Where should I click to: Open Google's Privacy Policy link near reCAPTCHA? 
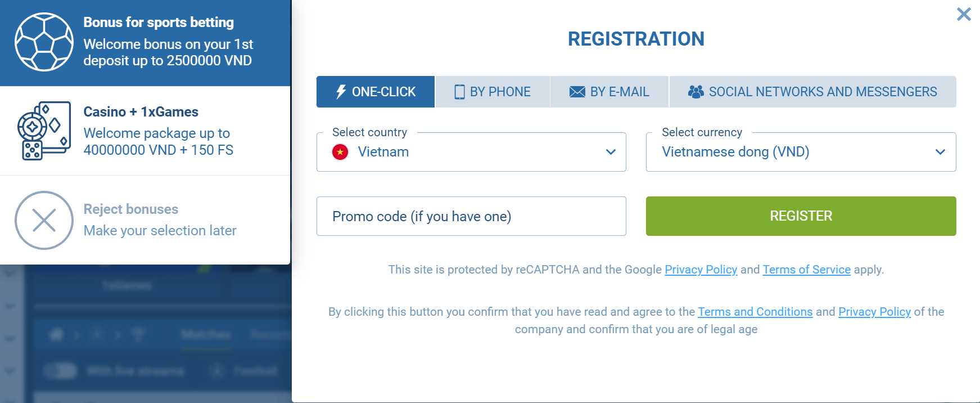click(701, 270)
